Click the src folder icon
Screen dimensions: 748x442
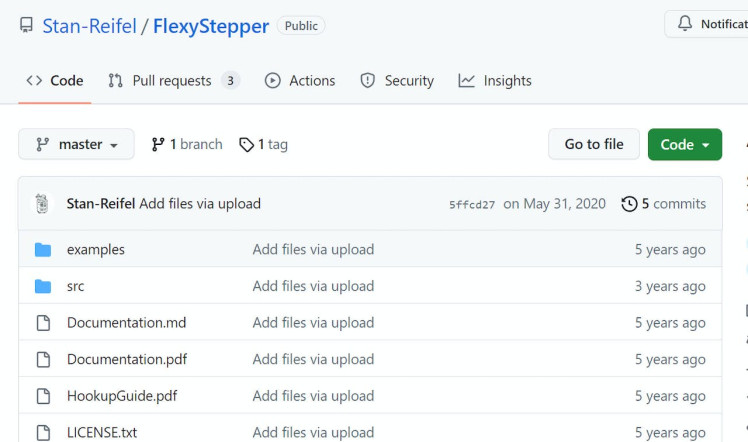pos(43,287)
